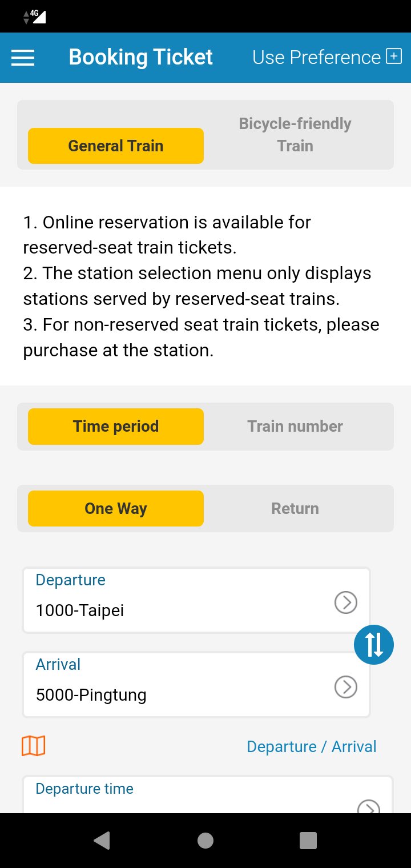
Task: Expand the Departure time selector arrow
Action: [x=368, y=807]
